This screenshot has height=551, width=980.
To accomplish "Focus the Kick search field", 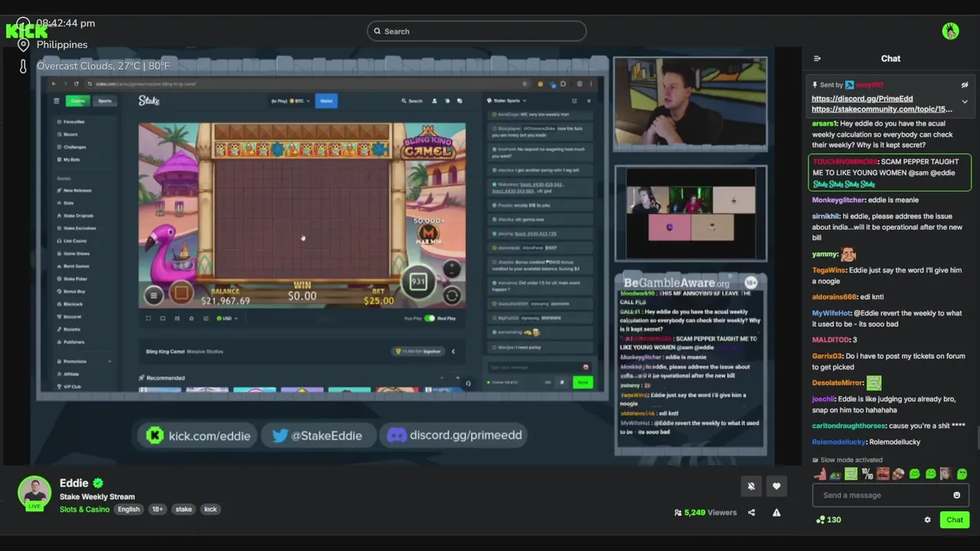I will click(476, 31).
